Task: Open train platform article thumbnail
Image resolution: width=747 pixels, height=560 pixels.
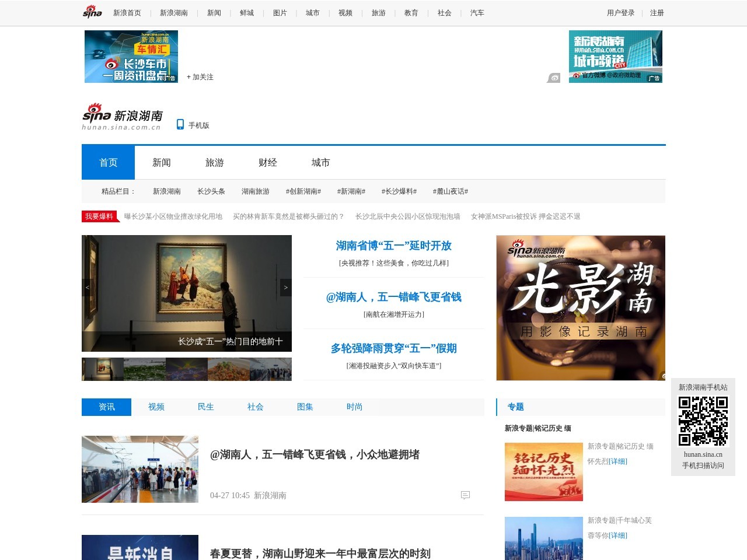Action: click(x=140, y=469)
